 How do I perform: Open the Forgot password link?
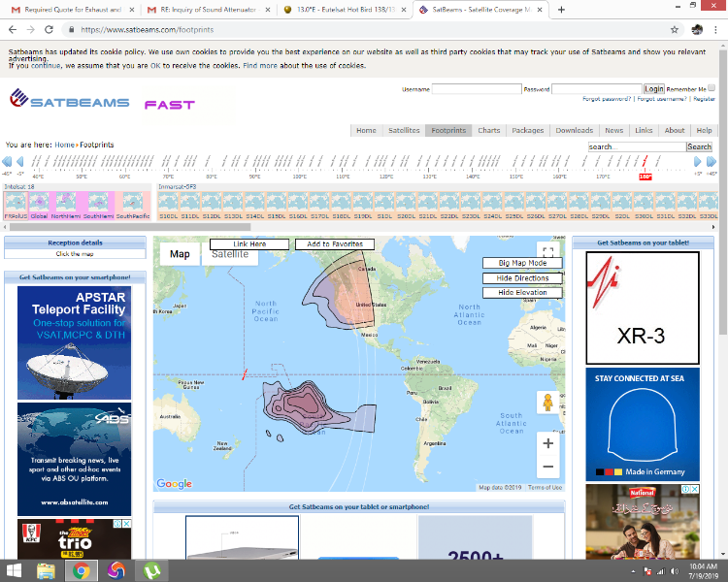click(x=607, y=99)
